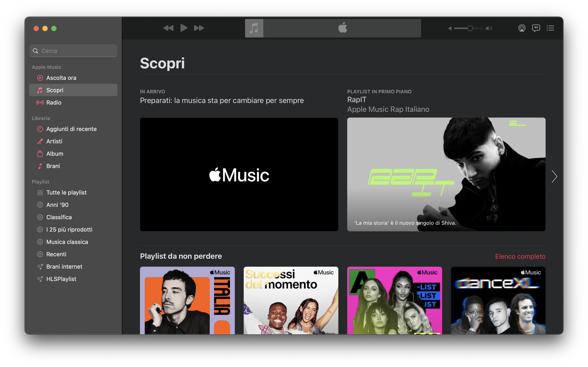Show lyrics with the speech bubble icon
This screenshot has height=367, width=588.
[x=536, y=28]
